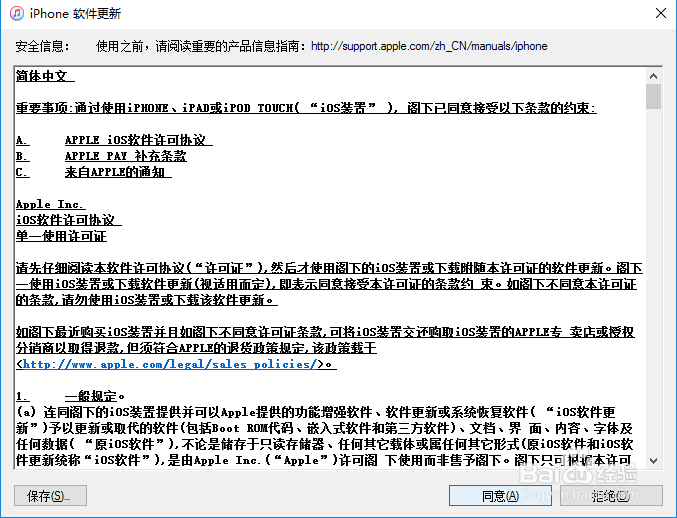Close the iPhone software update dialog
The image size is (677, 518).
[661, 13]
